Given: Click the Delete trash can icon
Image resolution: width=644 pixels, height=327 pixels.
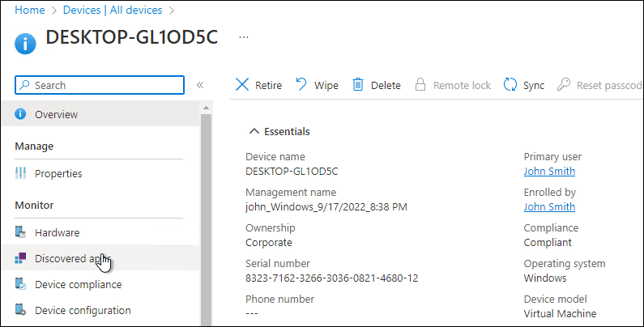Looking at the screenshot, I should point(358,84).
